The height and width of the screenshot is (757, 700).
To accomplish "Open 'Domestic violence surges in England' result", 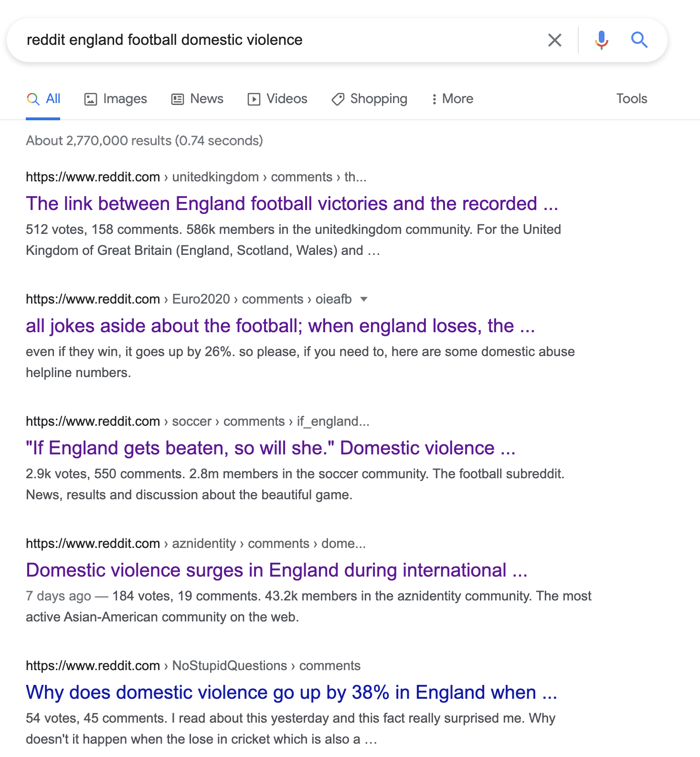I will 276,570.
